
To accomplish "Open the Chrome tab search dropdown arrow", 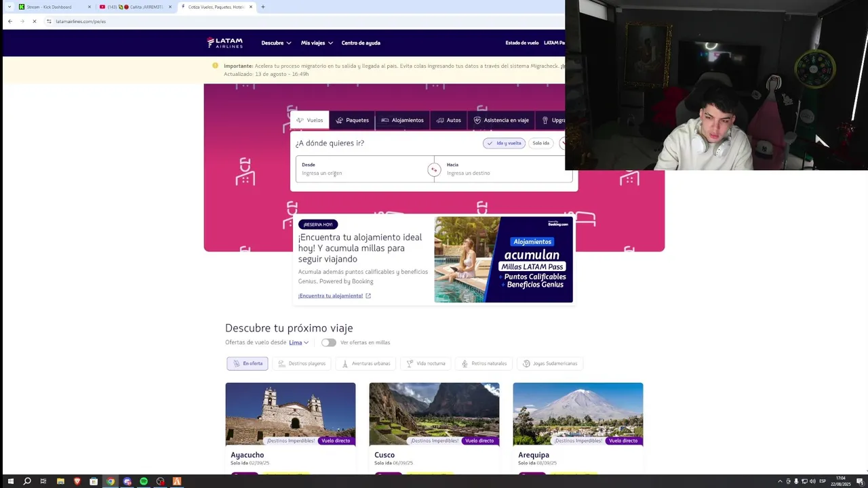I will point(9,7).
